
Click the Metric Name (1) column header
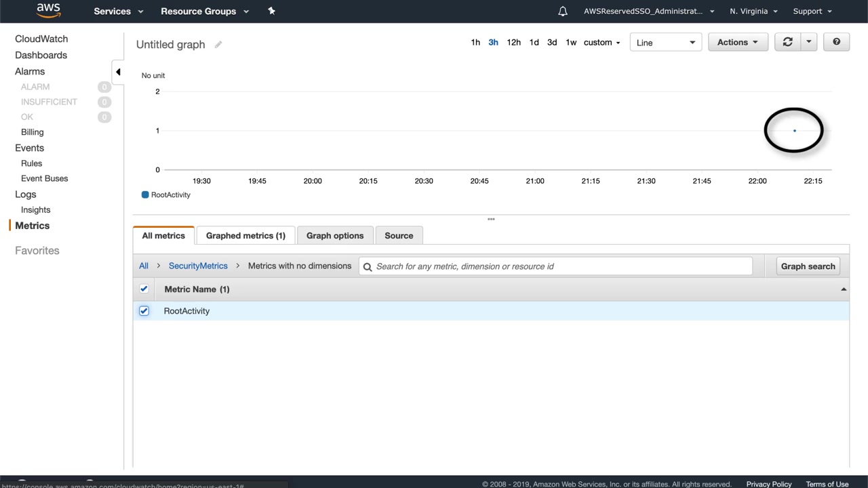point(197,289)
